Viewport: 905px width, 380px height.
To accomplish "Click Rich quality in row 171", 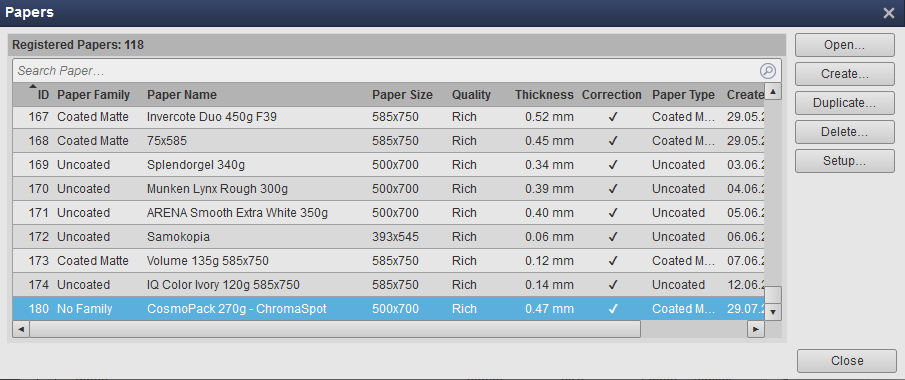I will click(x=464, y=213).
